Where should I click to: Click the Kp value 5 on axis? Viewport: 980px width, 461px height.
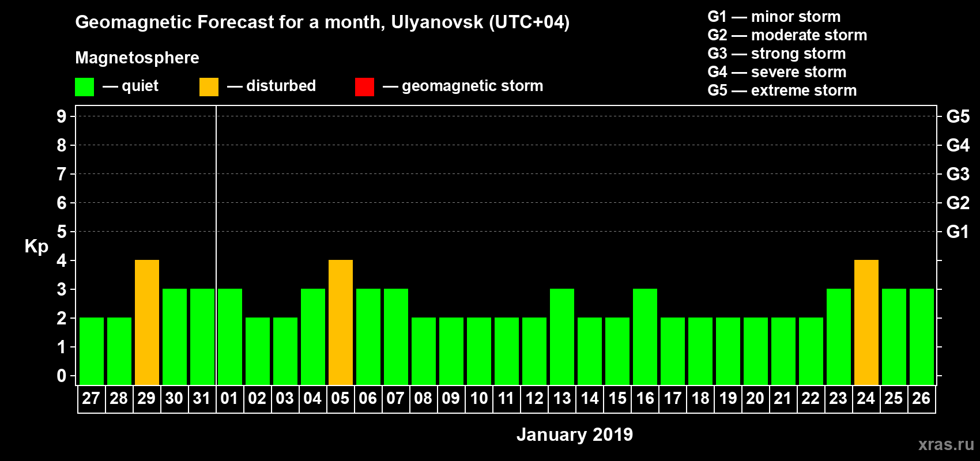[x=62, y=232]
